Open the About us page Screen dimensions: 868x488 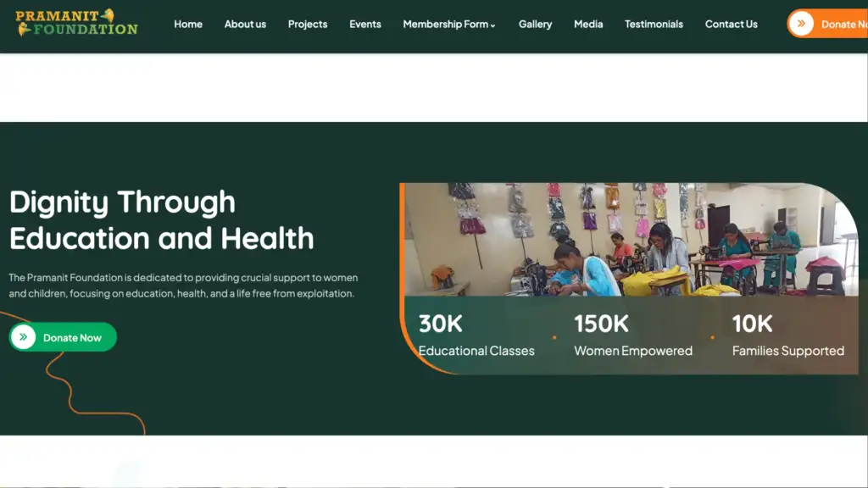[x=245, y=24]
